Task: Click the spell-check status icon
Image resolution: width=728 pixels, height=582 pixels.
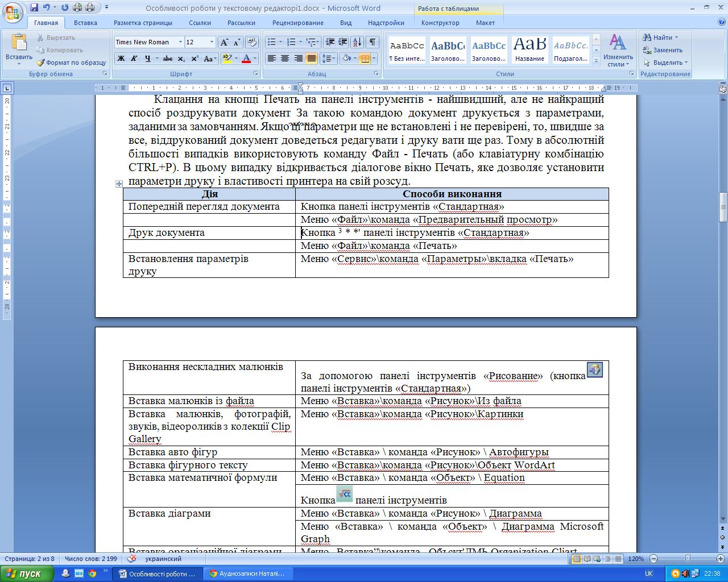Action: pyautogui.click(x=131, y=559)
